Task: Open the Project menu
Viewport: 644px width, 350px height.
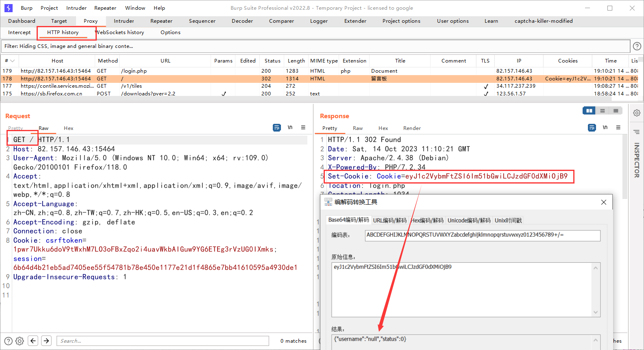Action: [49, 8]
